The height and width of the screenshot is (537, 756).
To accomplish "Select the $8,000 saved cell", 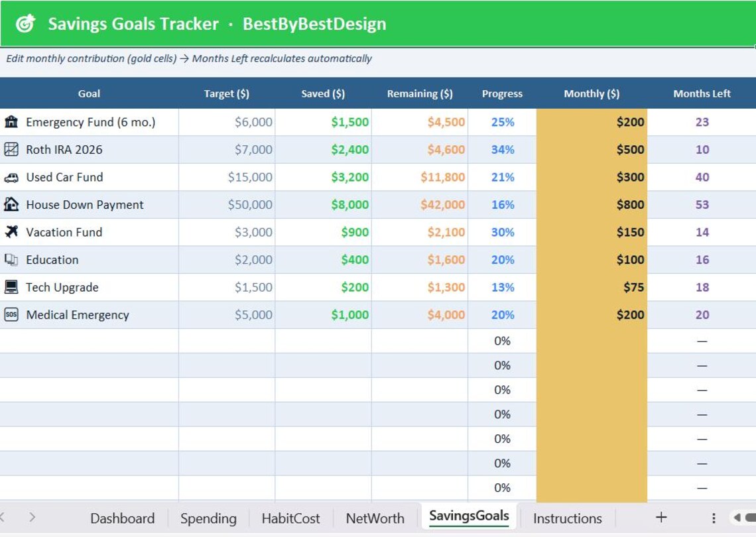I will [323, 204].
